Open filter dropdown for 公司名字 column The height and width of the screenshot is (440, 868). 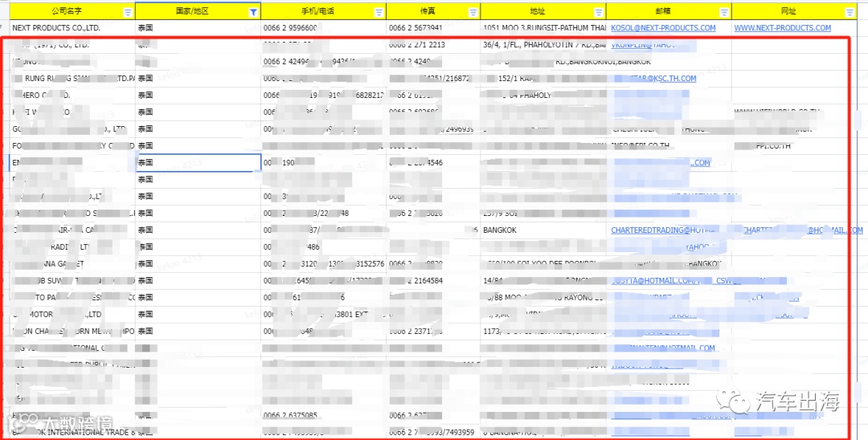[128, 12]
